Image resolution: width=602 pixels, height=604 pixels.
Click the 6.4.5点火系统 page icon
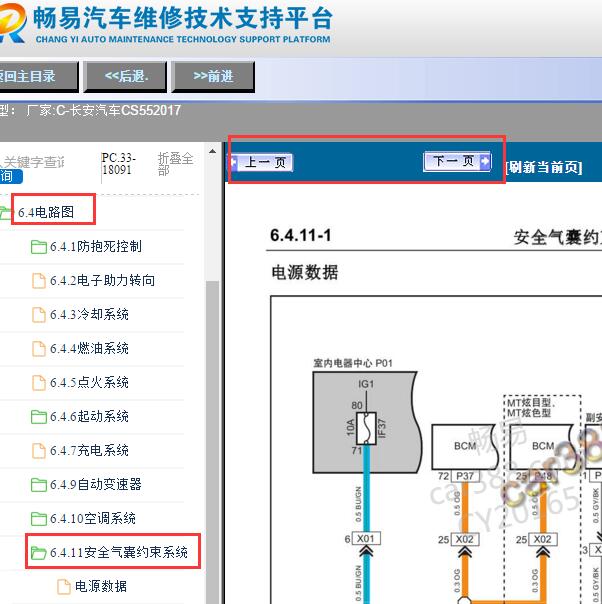click(39, 383)
